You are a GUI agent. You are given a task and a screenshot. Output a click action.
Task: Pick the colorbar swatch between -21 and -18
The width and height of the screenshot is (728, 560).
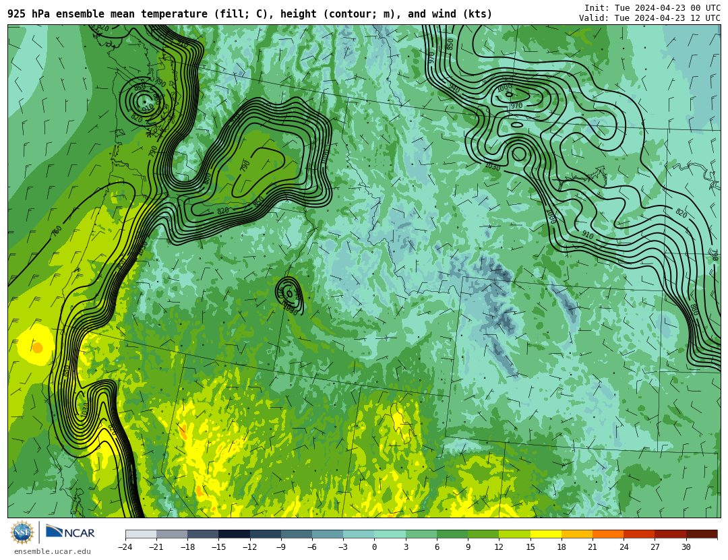[x=173, y=534]
